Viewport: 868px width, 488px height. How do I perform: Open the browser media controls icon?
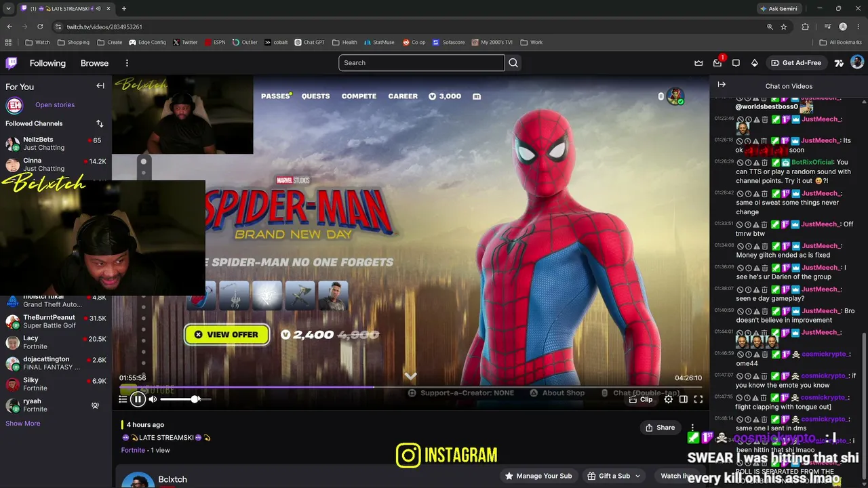(x=828, y=26)
